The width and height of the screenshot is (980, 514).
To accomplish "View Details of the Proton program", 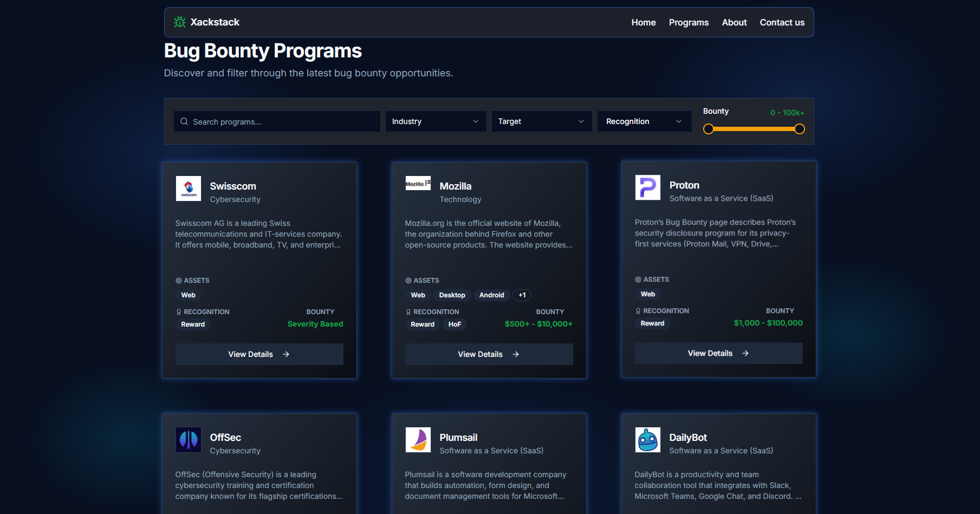I will 718,353.
